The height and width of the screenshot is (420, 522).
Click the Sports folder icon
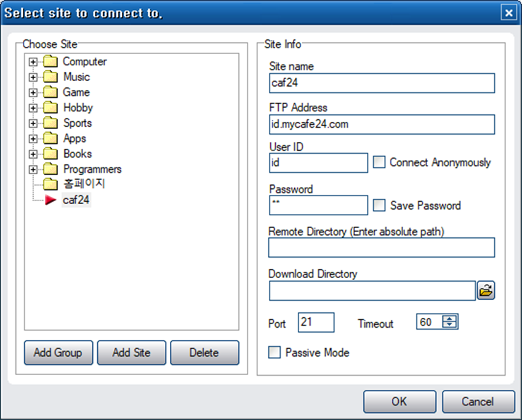[50, 123]
